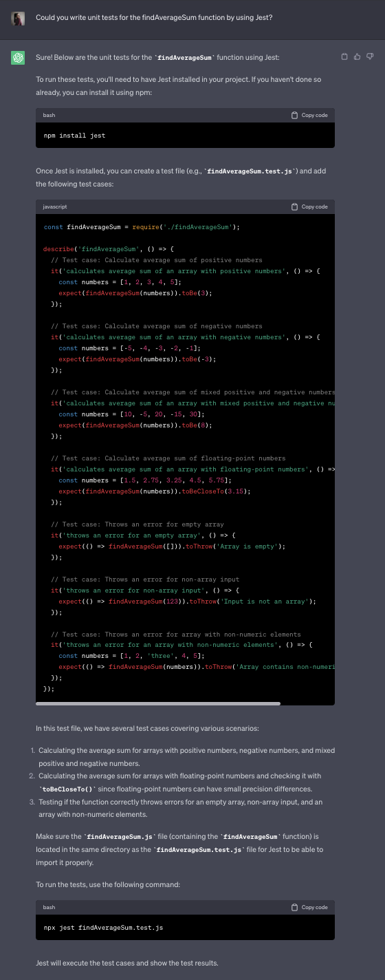
Task: Click the numbers = [1.5, 2.75, 3.25, 4.5, 5.75] line
Action: [x=145, y=480]
